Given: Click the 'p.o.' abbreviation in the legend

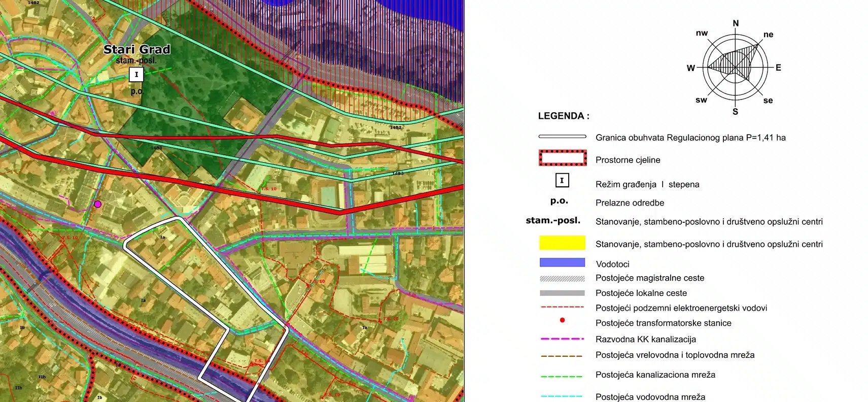Looking at the screenshot, I should (559, 201).
